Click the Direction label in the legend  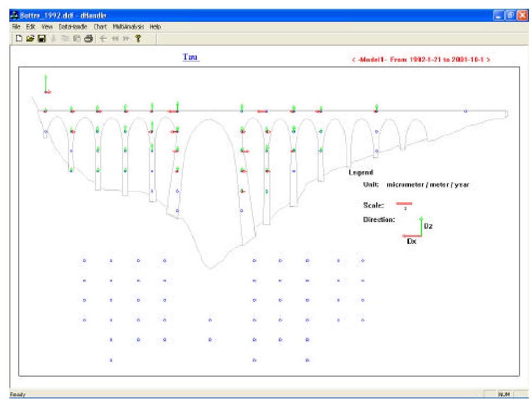[x=379, y=219]
